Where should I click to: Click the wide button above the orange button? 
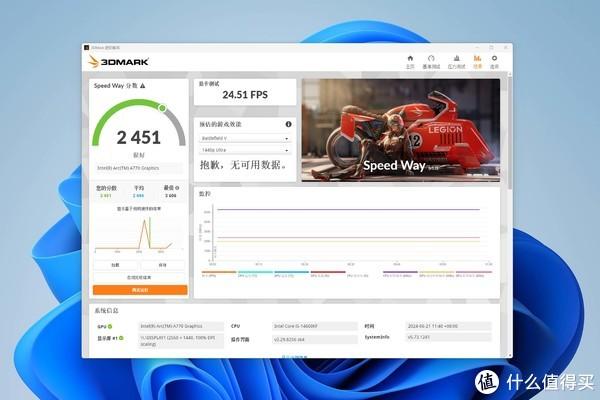[x=140, y=277]
